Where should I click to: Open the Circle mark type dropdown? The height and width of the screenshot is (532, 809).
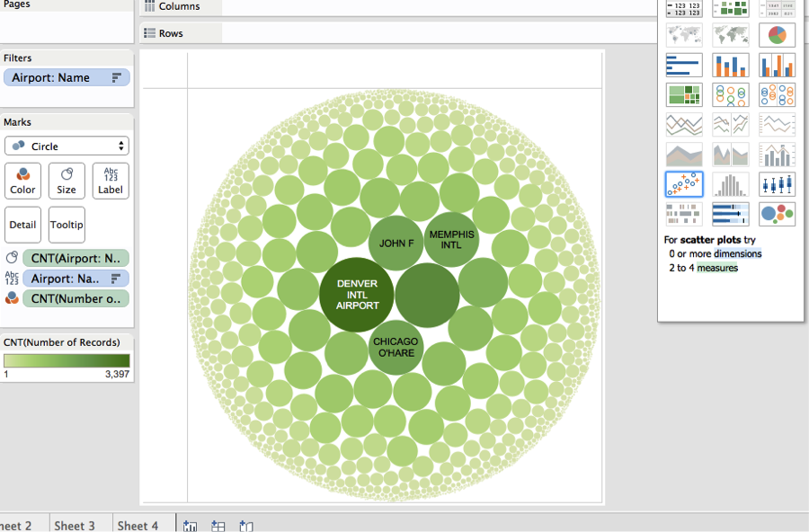click(67, 146)
